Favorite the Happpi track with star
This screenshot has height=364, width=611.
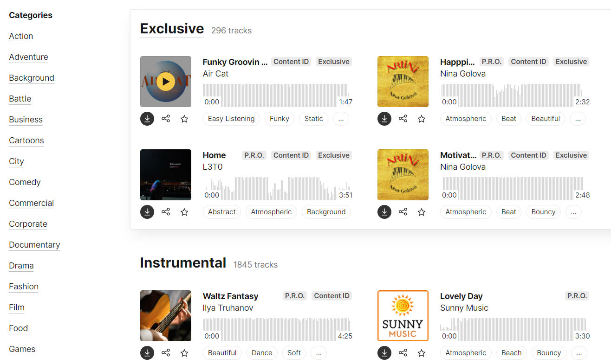coord(422,119)
